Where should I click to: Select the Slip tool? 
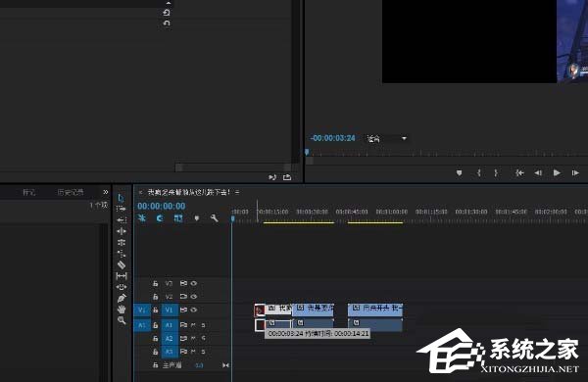[122, 276]
